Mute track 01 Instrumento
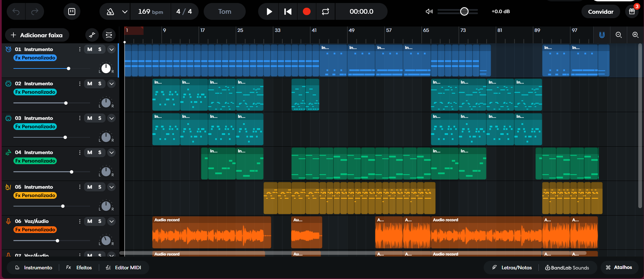This screenshot has height=279, width=644. coord(90,49)
